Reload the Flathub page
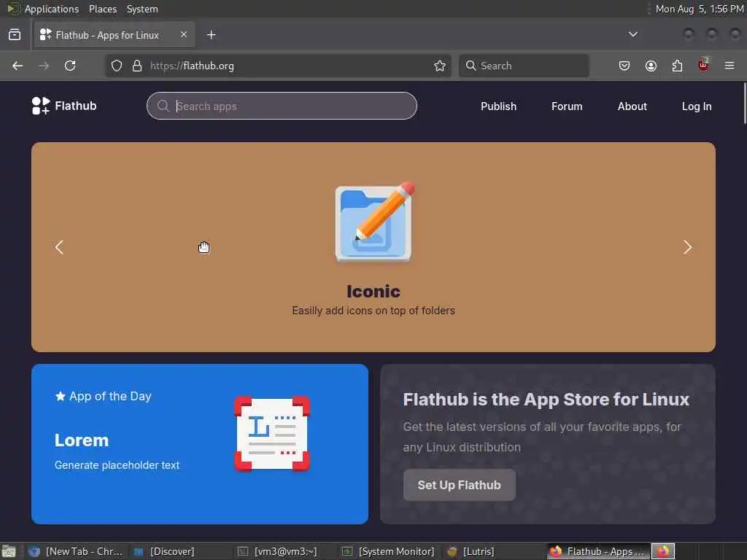 tap(70, 66)
